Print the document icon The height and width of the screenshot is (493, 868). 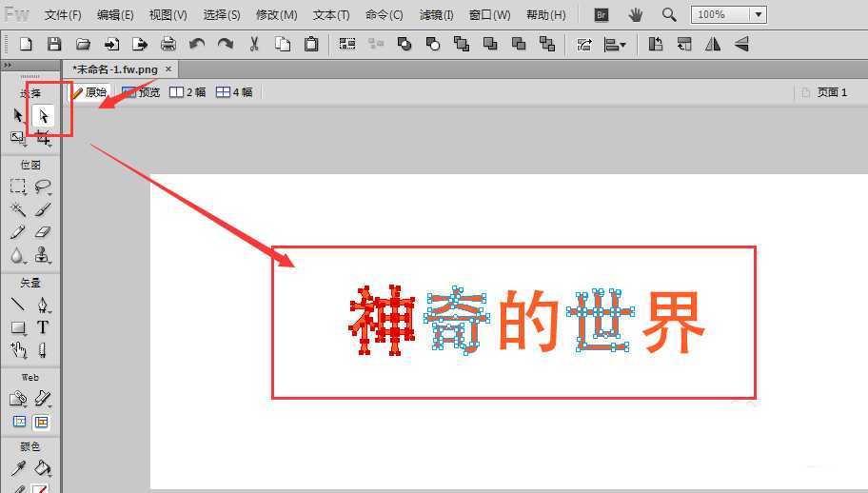pos(168,45)
